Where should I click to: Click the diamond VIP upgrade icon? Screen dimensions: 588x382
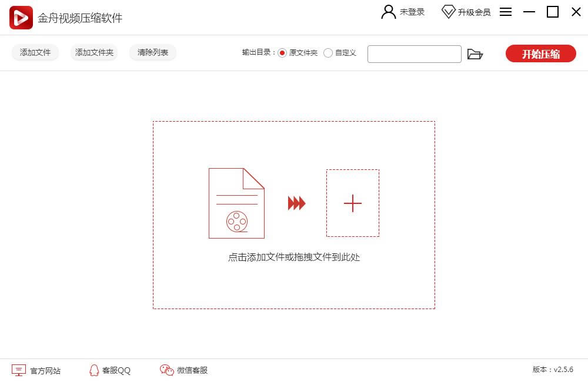(x=448, y=12)
